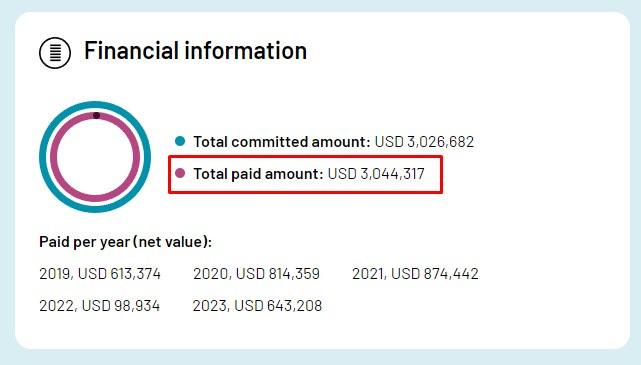The height and width of the screenshot is (365, 641).
Task: Click the Financial information document icon
Action: click(55, 53)
